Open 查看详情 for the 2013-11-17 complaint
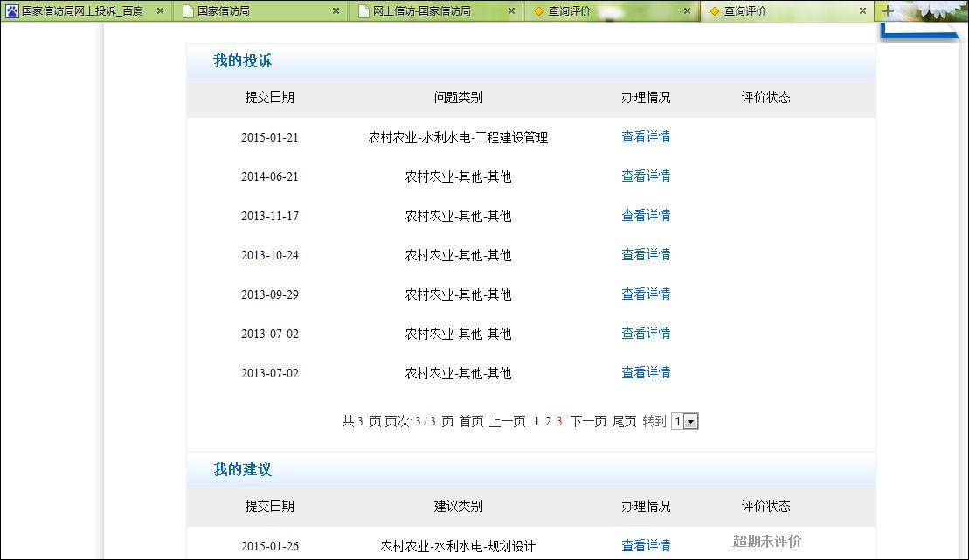Screen dimensions: 969x560 pos(646,216)
